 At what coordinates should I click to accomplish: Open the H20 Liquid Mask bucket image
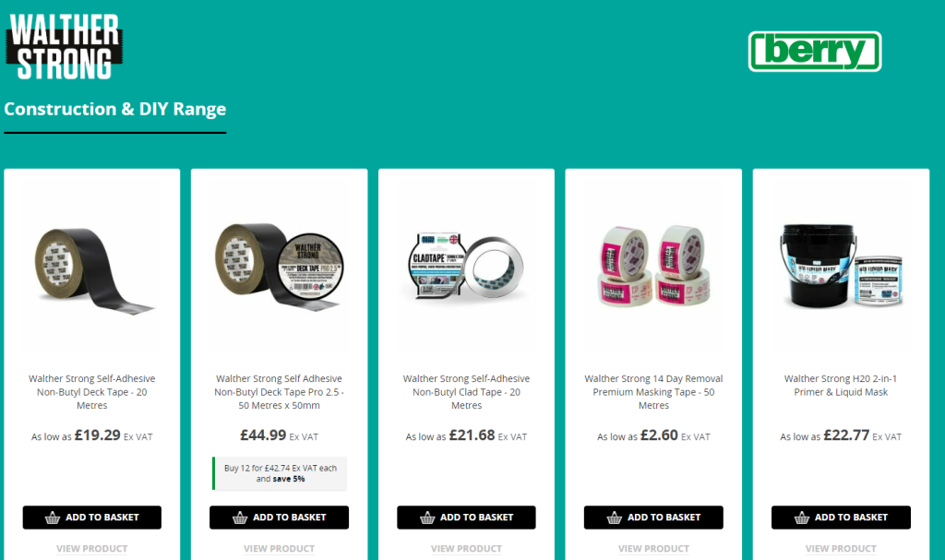(x=841, y=268)
